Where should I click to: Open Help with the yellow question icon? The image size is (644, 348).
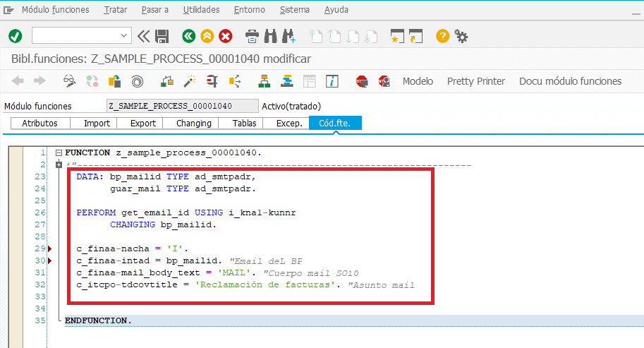tap(442, 36)
